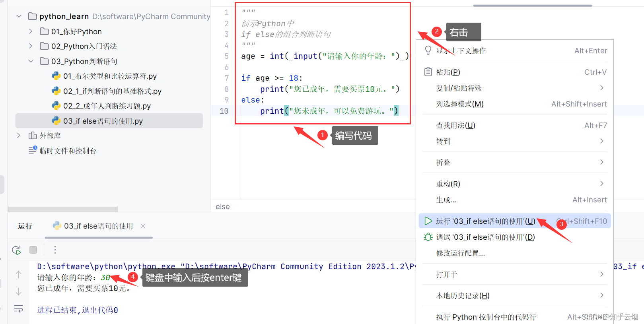This screenshot has width=644, height=324.
Task: Click the up arrow in console gutter
Action: [19, 274]
